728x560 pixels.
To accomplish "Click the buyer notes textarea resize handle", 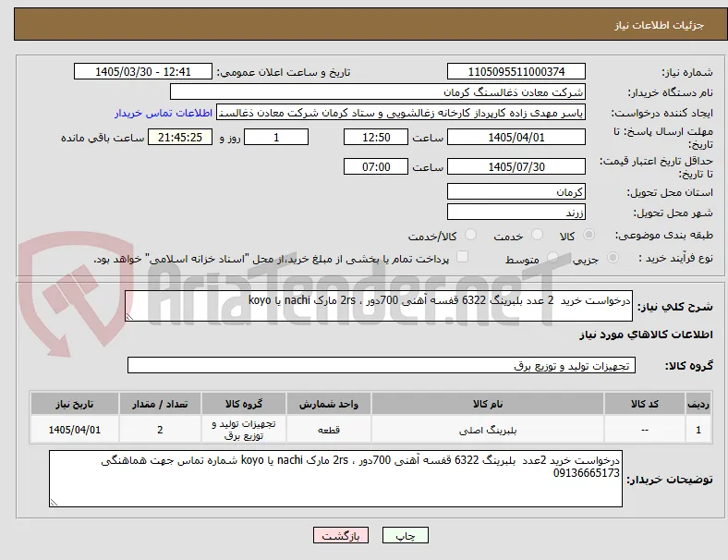I will (54, 503).
